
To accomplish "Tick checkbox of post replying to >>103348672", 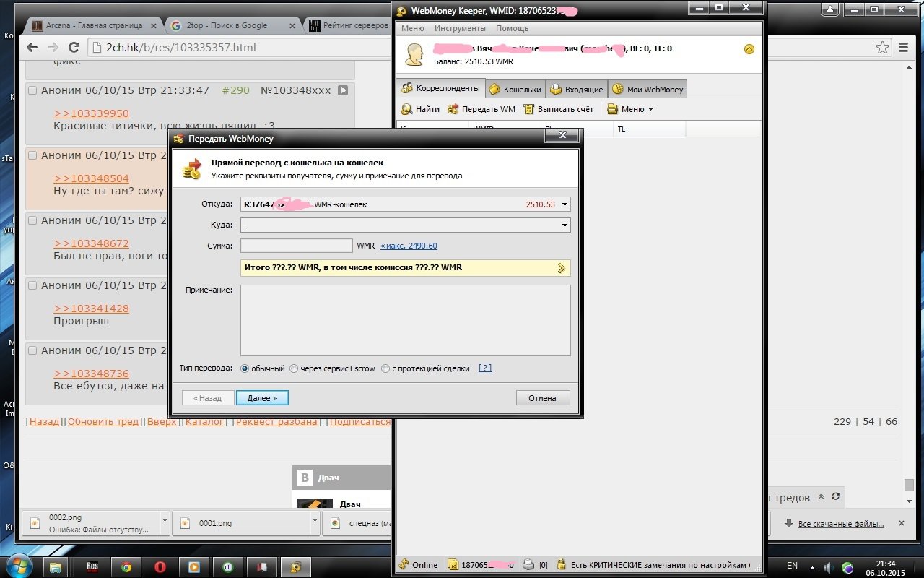I will point(32,220).
